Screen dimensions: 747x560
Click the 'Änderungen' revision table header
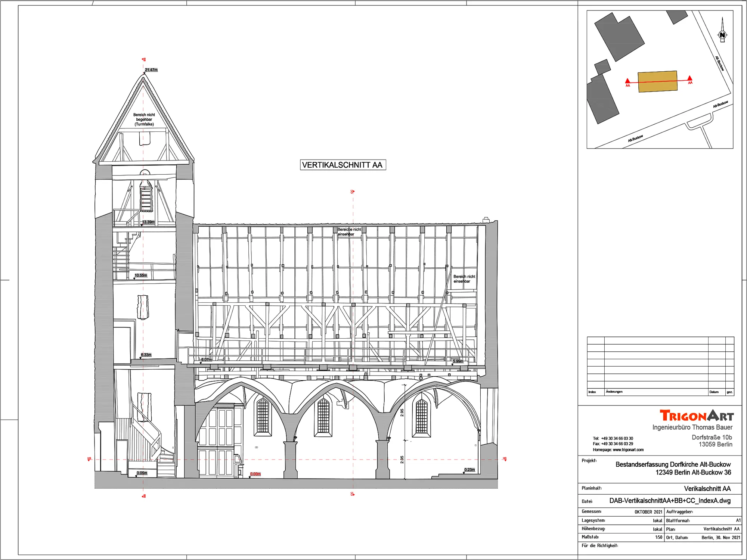coord(614,392)
